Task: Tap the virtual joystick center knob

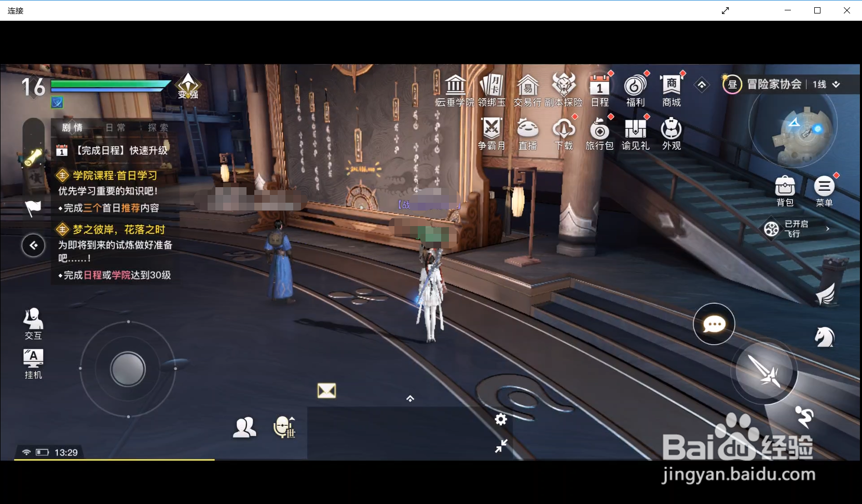Action: pyautogui.click(x=128, y=369)
